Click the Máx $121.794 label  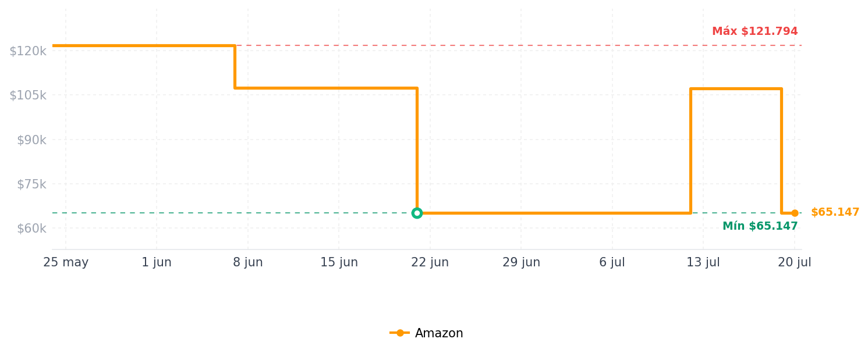click(754, 31)
